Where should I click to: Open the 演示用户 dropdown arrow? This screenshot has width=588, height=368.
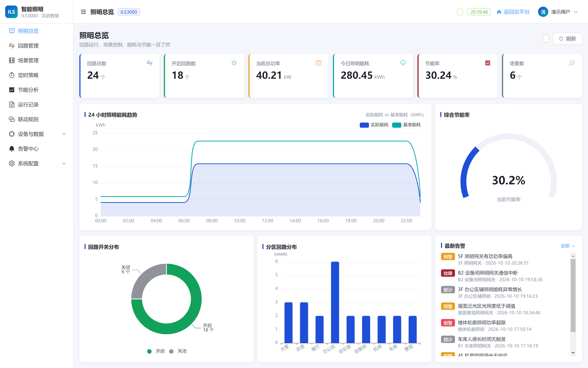coord(576,12)
